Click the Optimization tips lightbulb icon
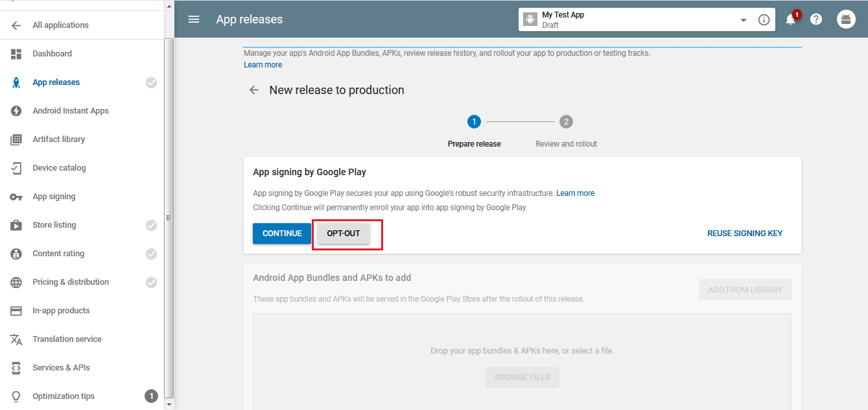868x410 pixels. click(16, 396)
